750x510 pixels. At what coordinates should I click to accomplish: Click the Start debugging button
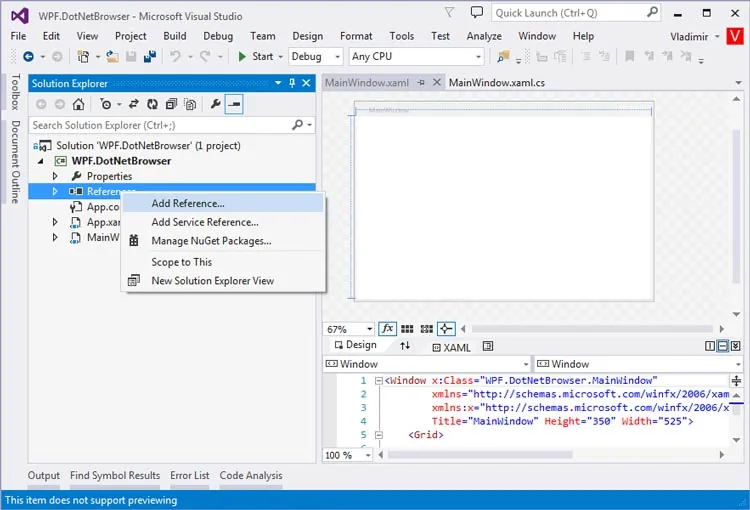click(256, 56)
